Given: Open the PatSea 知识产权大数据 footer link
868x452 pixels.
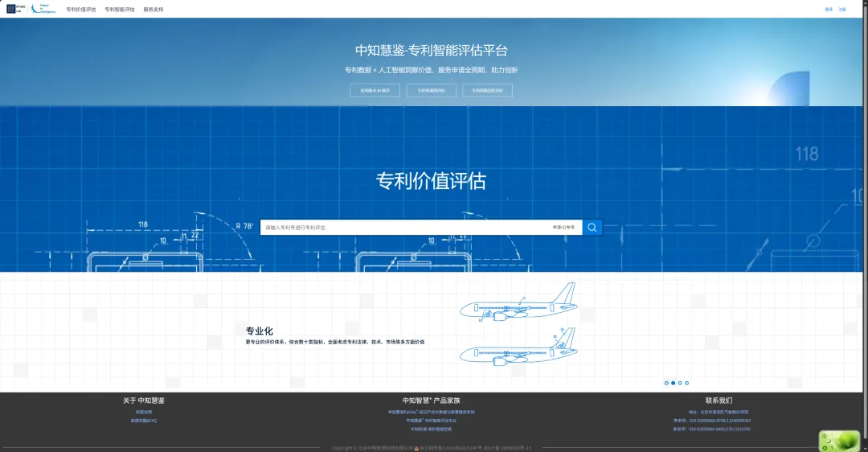Looking at the screenshot, I should point(432,412).
